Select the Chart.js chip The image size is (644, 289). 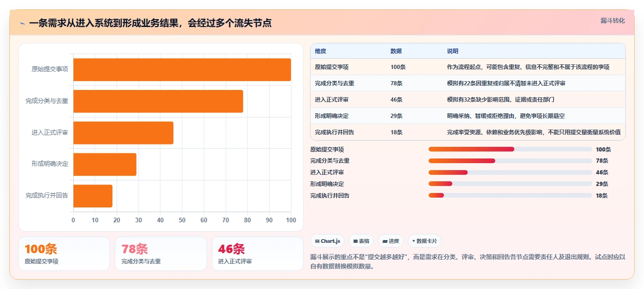point(328,241)
